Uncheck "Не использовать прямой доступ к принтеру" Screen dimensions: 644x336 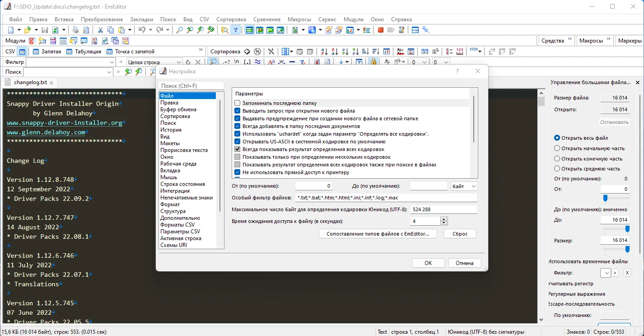tap(238, 172)
